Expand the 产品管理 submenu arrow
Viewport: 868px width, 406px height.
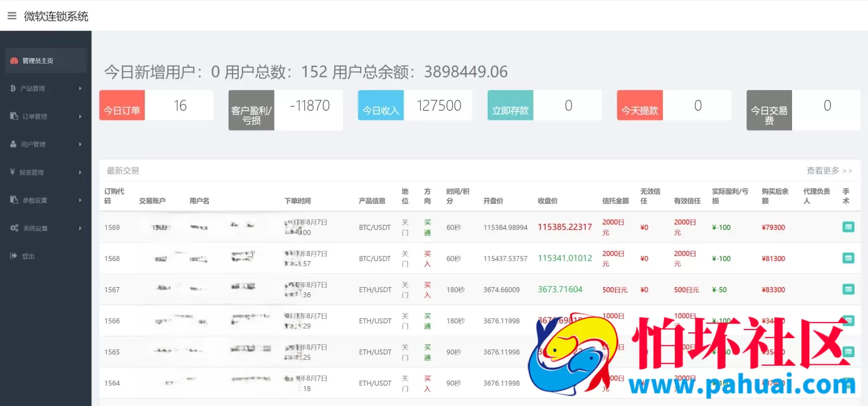point(80,88)
